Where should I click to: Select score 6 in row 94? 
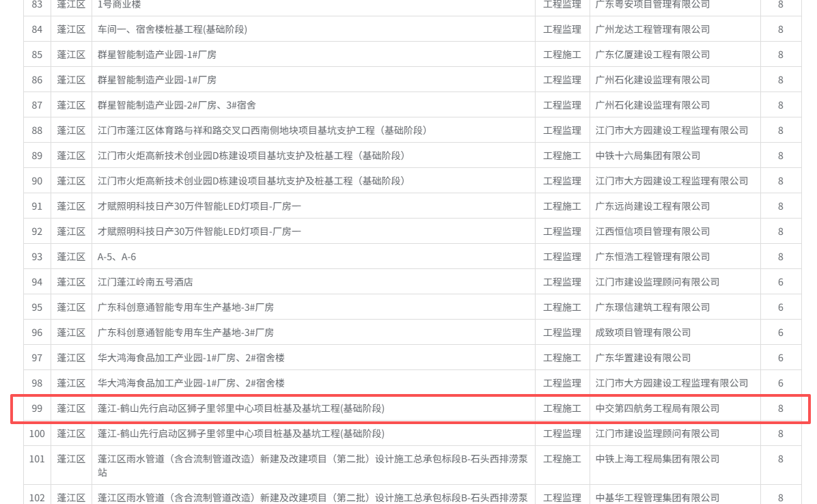780,282
